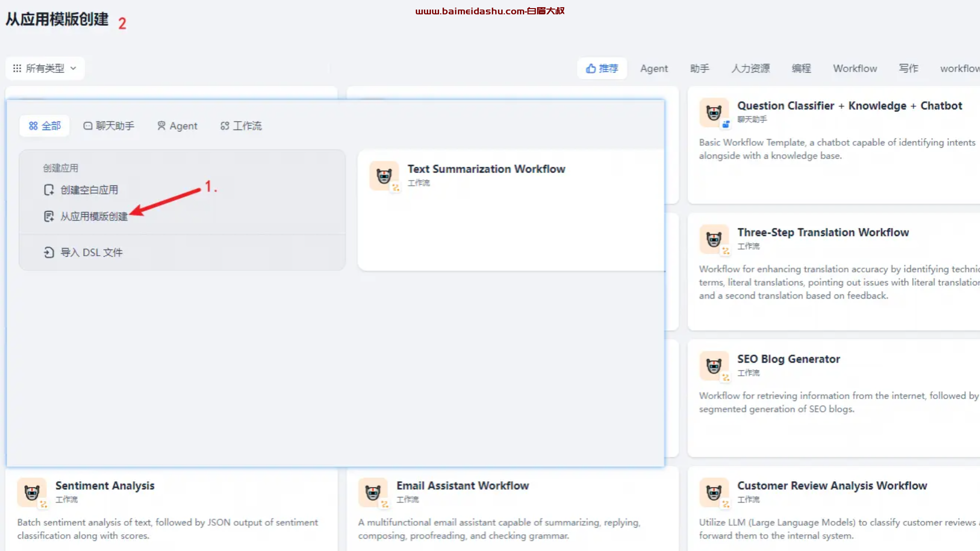Click the grid icon beside 所有类型
This screenshot has height=551, width=980.
click(x=17, y=68)
